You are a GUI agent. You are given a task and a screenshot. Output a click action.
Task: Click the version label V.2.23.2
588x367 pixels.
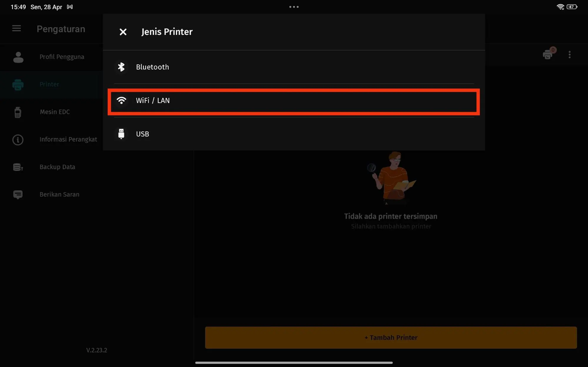tap(96, 350)
